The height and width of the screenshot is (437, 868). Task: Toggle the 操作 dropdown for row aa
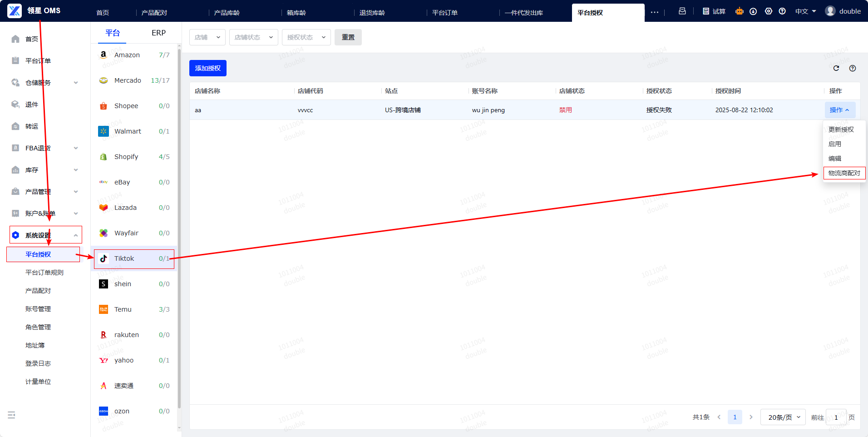click(840, 110)
